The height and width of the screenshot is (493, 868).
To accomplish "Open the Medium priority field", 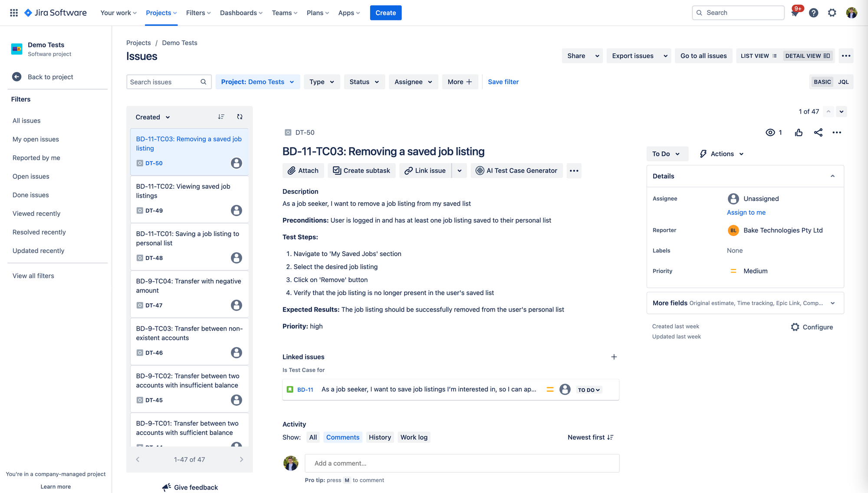I will tap(755, 271).
